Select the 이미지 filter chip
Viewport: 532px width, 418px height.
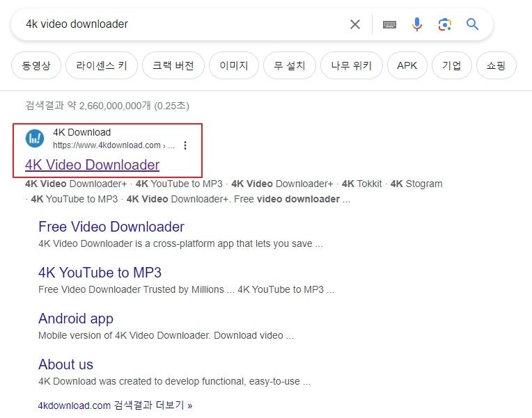coord(234,65)
